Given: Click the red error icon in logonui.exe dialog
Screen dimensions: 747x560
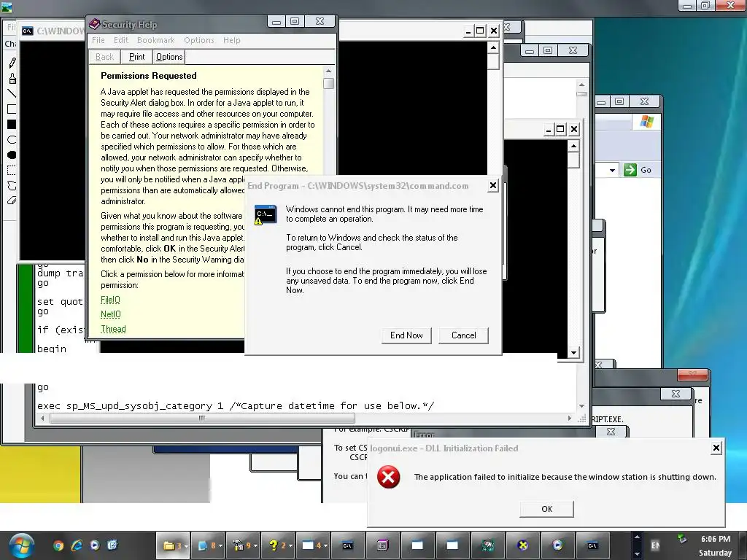Looking at the screenshot, I should pos(389,477).
